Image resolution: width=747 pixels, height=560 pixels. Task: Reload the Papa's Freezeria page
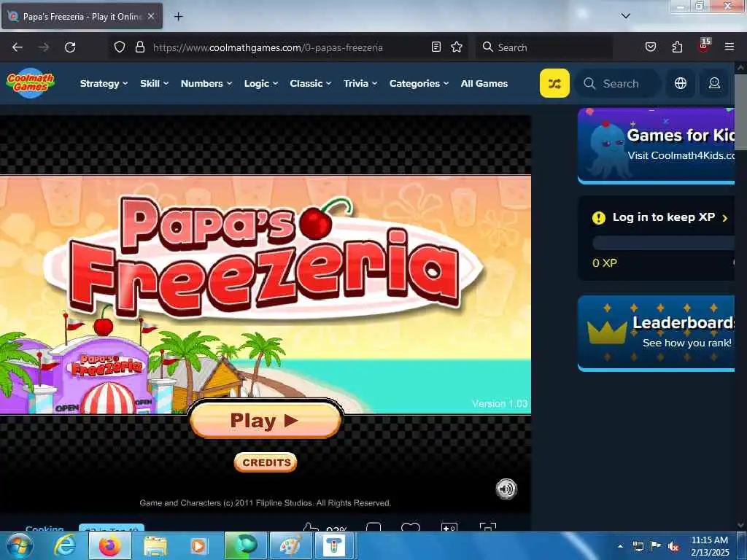pos(70,47)
